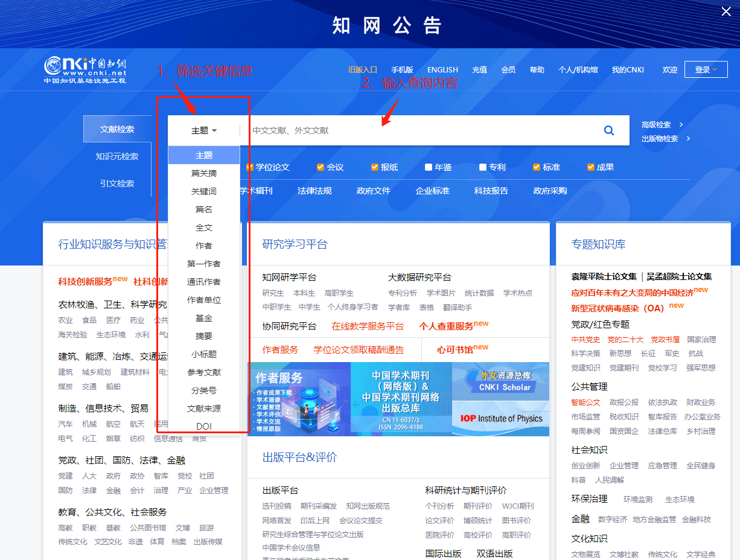
Task: Switch to the 文献检索 tab
Action: (117, 129)
